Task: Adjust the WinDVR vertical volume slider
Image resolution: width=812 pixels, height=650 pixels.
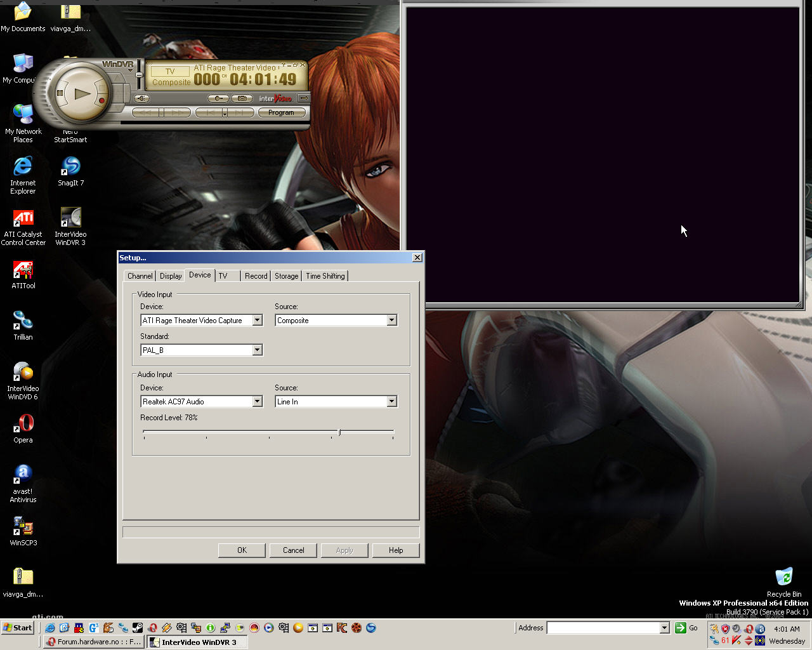Action: pyautogui.click(x=139, y=75)
